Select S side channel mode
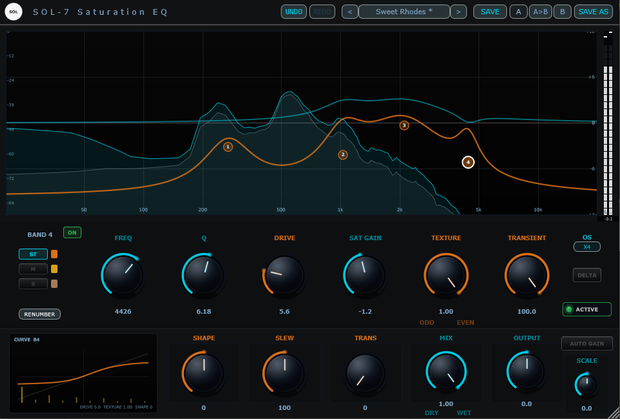The height and width of the screenshot is (419, 620). click(33, 284)
